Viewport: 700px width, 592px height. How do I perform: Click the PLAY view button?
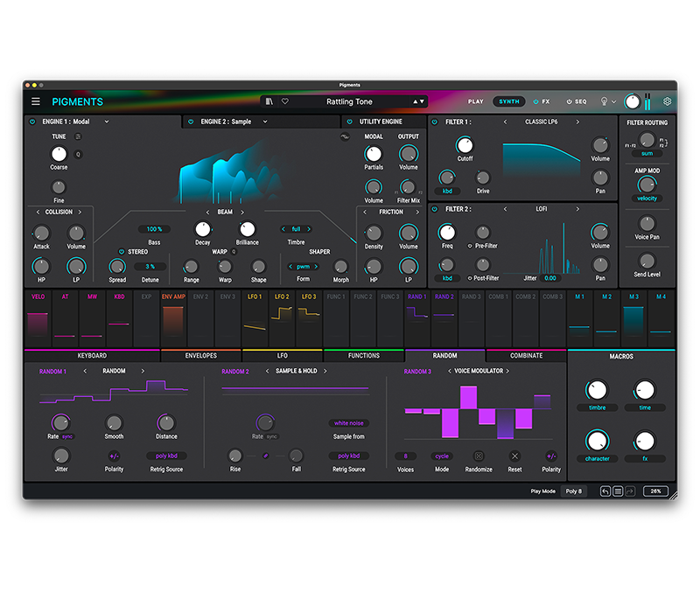(475, 101)
